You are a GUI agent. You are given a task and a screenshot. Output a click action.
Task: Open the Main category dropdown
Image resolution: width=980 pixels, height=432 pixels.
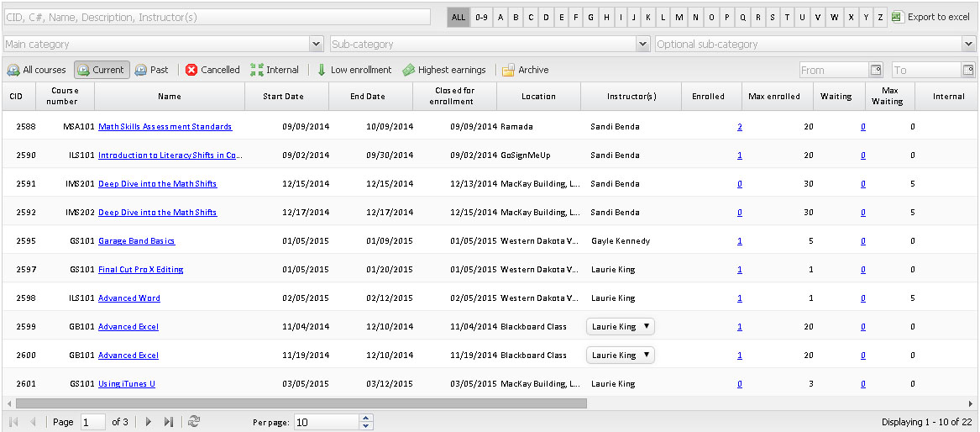pos(317,44)
